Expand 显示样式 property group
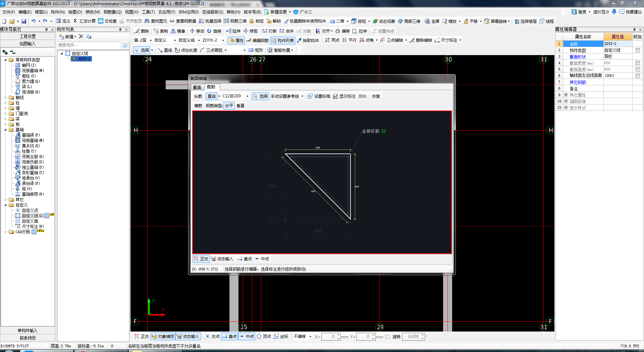 [x=566, y=107]
